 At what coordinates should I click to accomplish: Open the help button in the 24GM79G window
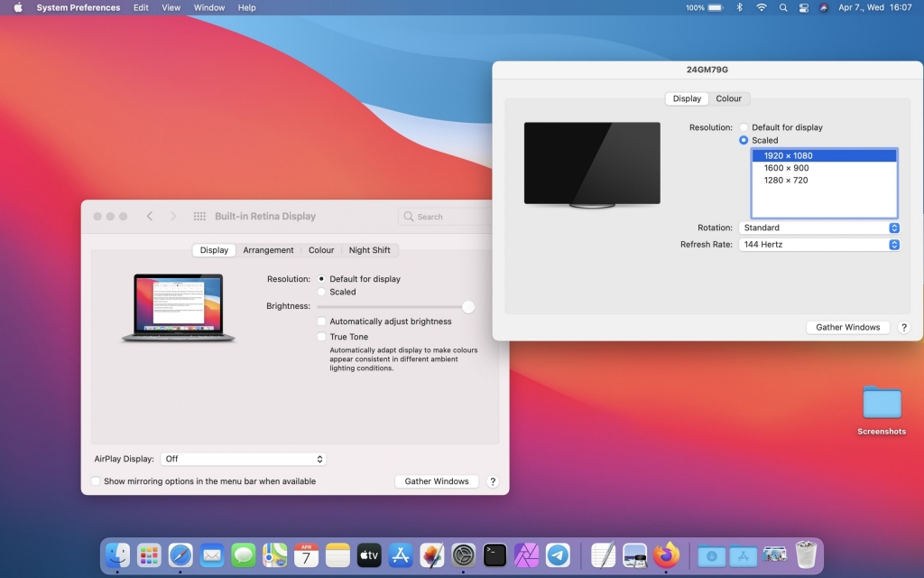pos(904,328)
